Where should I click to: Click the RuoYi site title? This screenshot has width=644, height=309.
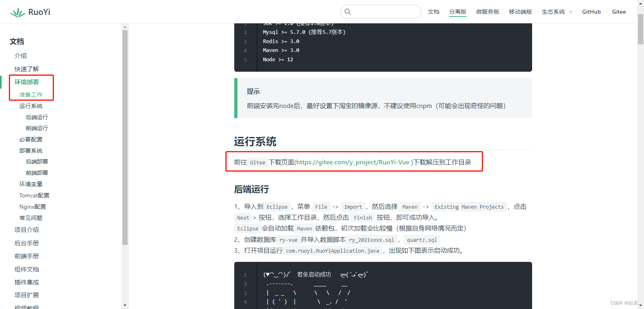39,12
